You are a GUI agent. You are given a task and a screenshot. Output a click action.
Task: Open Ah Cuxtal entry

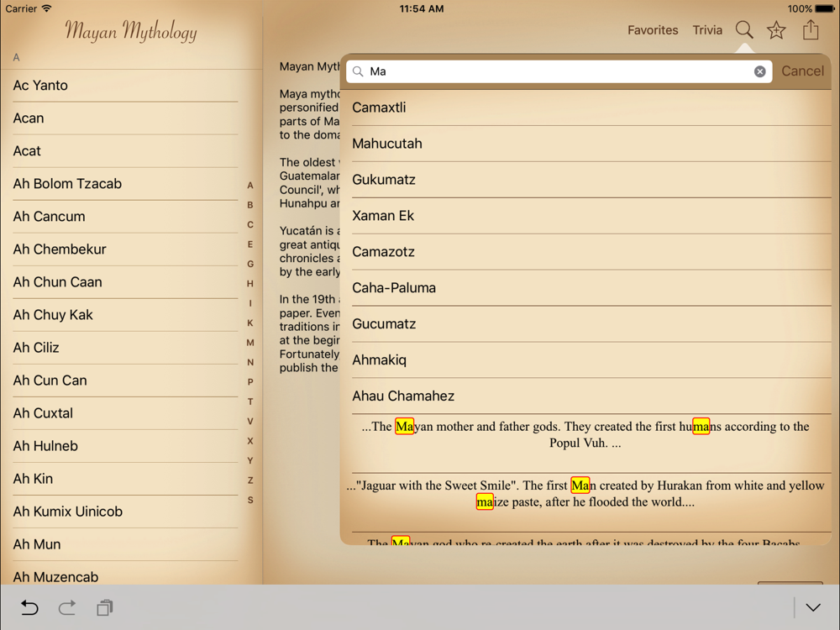[x=125, y=413]
